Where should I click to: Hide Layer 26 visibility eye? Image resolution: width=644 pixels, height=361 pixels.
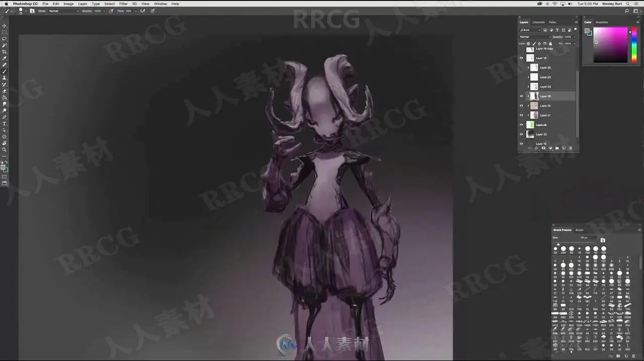coord(521,96)
